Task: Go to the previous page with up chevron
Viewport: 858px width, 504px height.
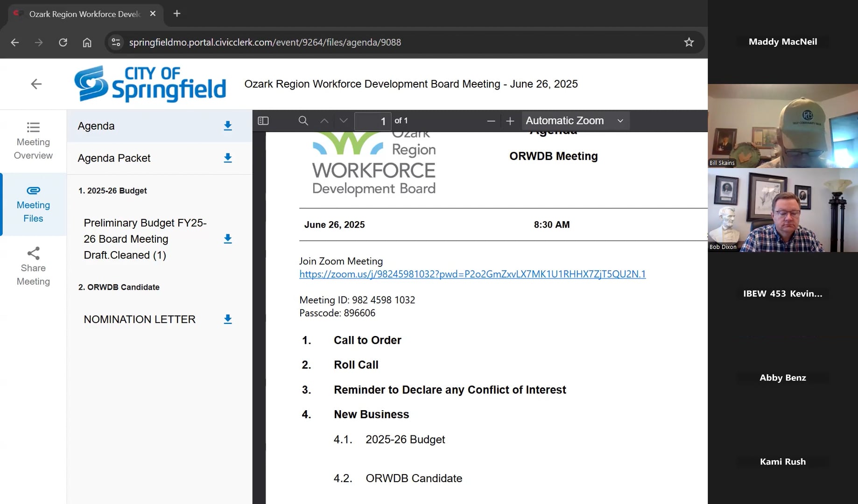Action: pos(324,120)
